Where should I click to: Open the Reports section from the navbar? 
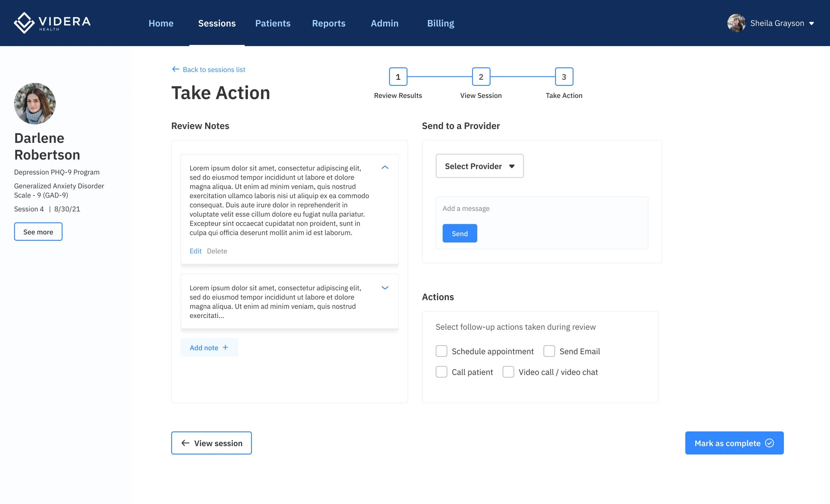pyautogui.click(x=329, y=23)
